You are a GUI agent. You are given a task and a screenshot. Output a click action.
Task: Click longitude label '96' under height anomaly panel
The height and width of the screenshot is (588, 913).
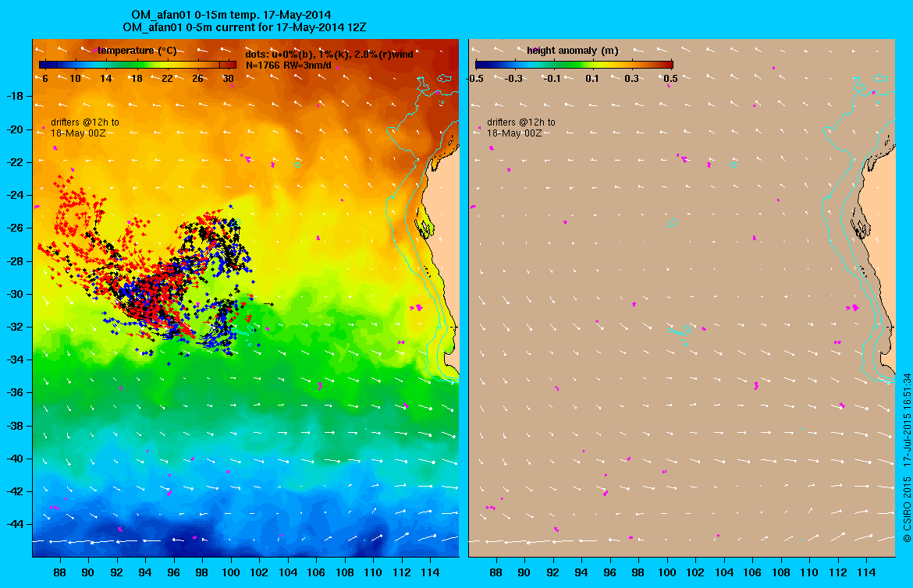pyautogui.click(x=609, y=572)
